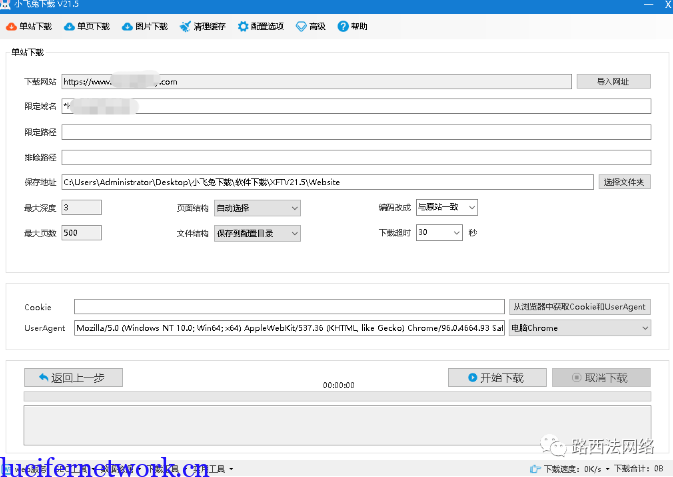Screen dimensions: 673x477
Task: Click the 返回上一步 back button
Action: click(x=73, y=378)
